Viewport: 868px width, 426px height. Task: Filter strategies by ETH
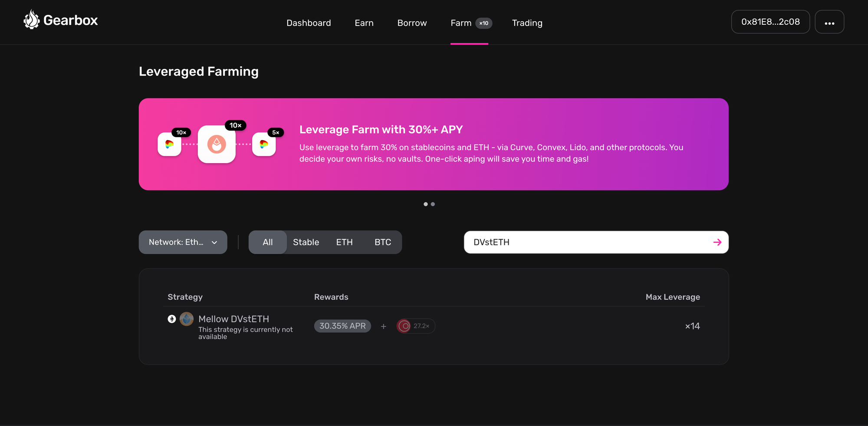(344, 242)
